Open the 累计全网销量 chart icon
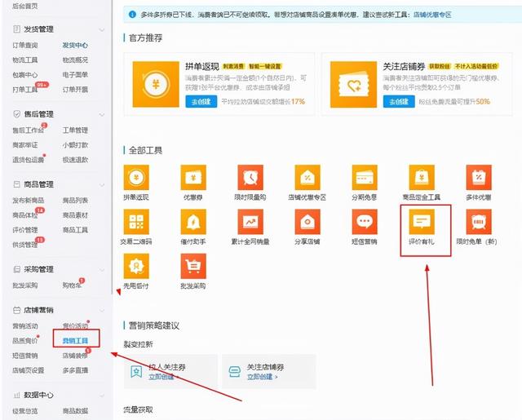The width and height of the screenshot is (522, 420). [250, 222]
